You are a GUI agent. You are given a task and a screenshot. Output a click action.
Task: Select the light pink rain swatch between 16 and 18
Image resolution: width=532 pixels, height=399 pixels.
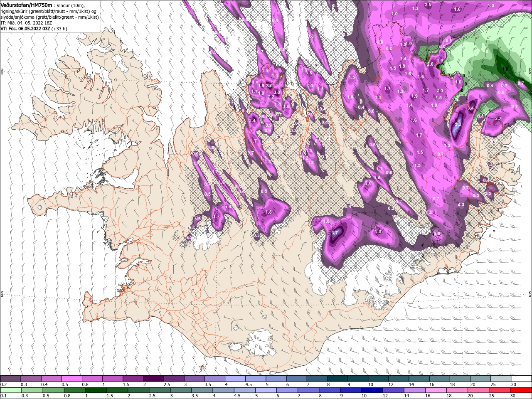click(436, 390)
